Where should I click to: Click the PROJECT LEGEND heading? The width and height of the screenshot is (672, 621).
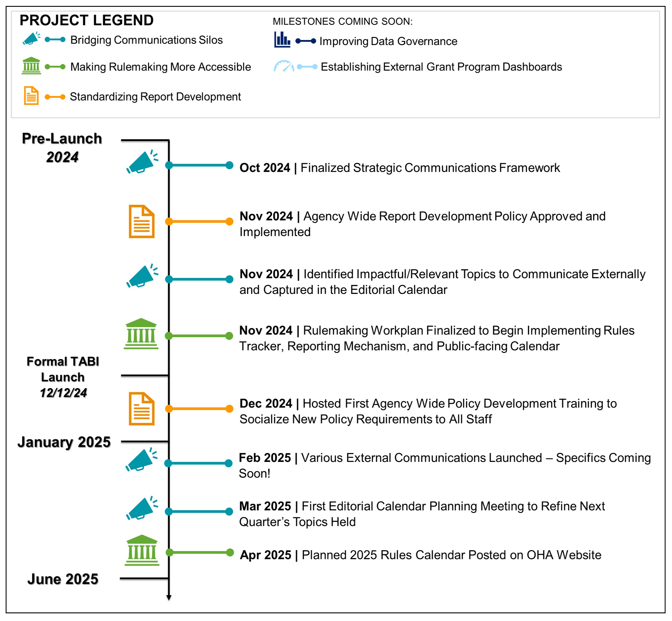coord(87,20)
